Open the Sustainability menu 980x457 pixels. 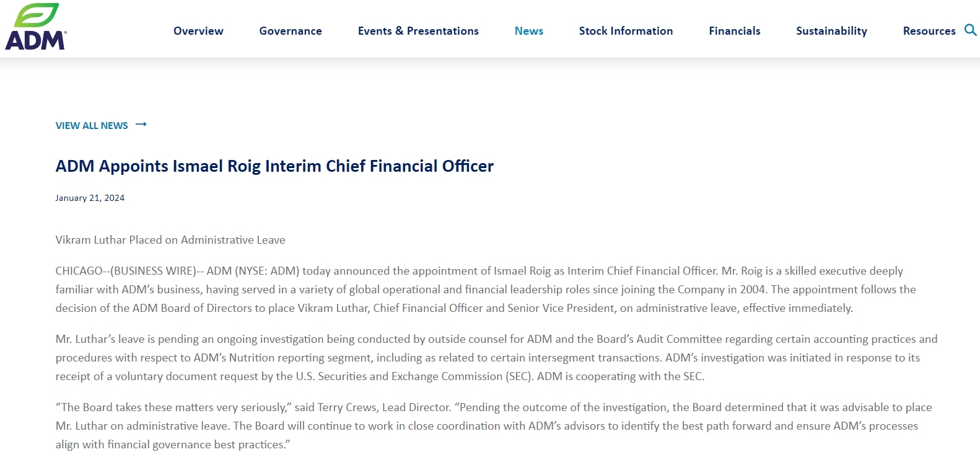pos(831,31)
